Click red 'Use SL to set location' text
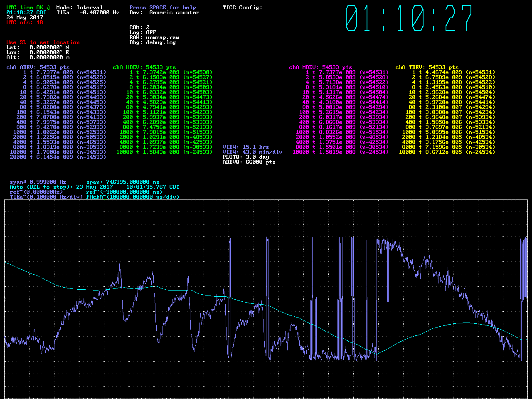Screen dimensions: 532x399 click(x=43, y=42)
